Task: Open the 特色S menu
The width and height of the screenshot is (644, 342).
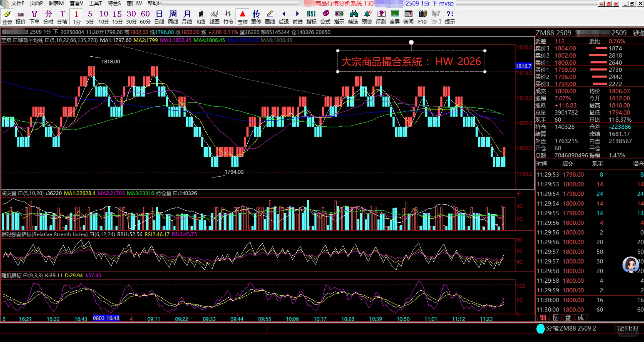Action: click(x=114, y=3)
